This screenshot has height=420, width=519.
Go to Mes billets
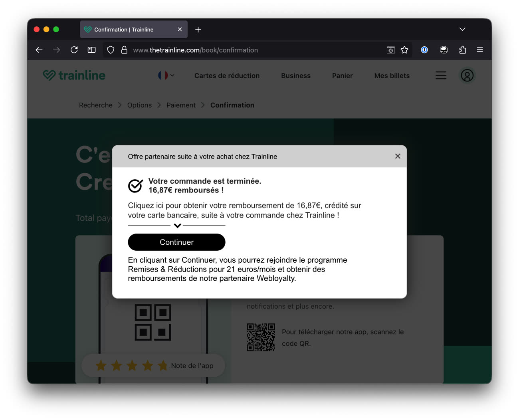(x=392, y=76)
